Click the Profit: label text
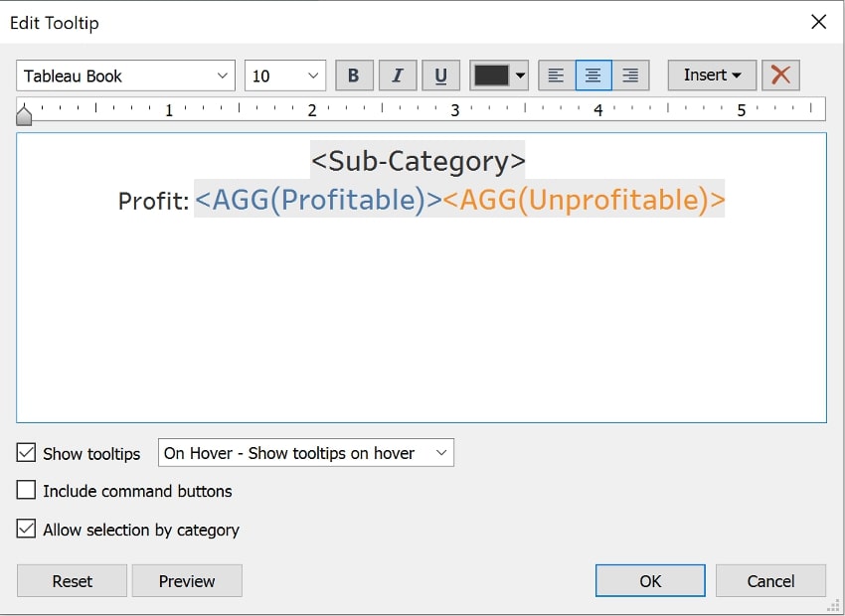This screenshot has width=845, height=616. point(153,201)
